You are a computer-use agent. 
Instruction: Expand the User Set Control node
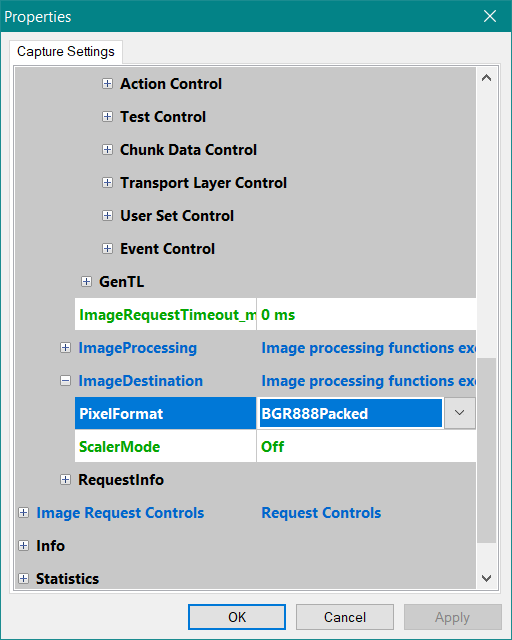point(107,216)
